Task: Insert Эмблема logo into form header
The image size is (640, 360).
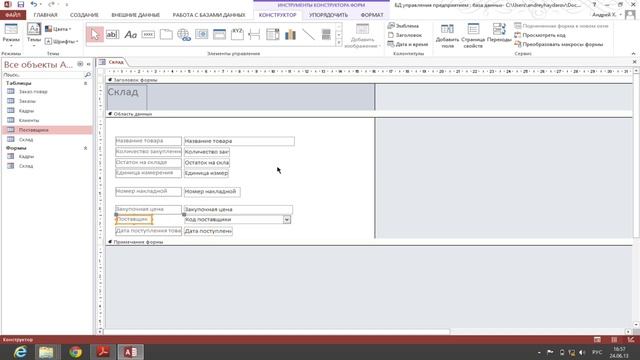Action: (x=403, y=26)
